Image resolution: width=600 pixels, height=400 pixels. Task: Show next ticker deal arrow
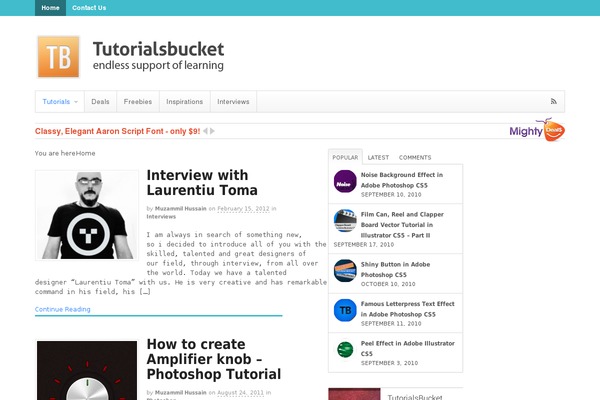(x=212, y=131)
